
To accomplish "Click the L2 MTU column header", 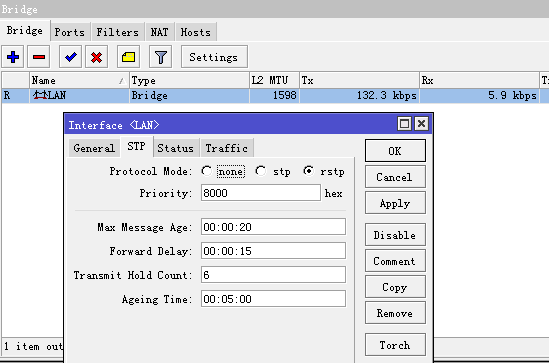I will point(274,81).
